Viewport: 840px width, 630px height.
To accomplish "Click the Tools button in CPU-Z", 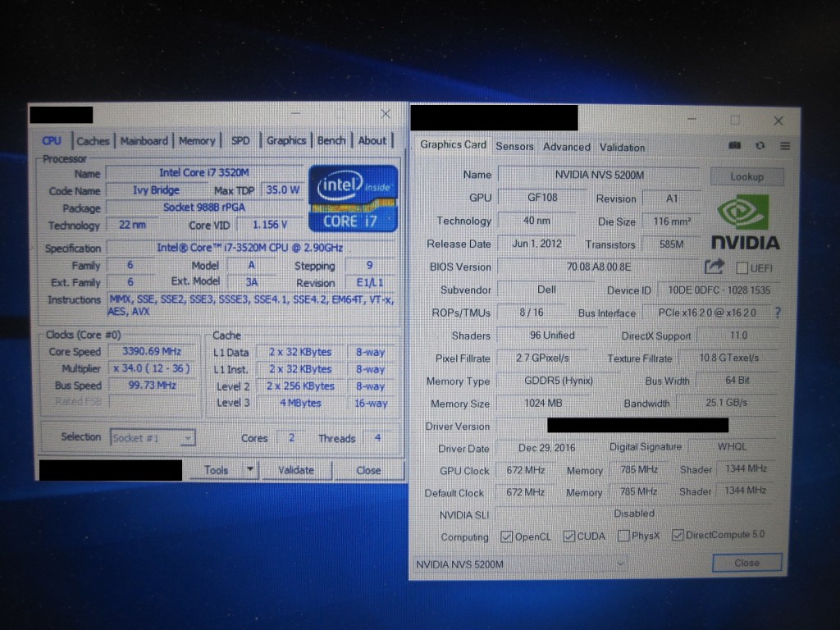I will [216, 470].
